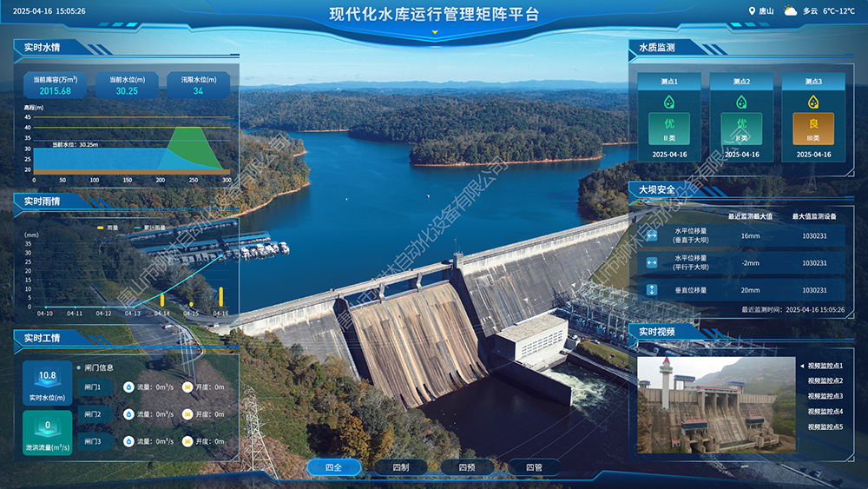Click the yellow gate-opening icon in 闸门2 row
Screen dimensions: 868x489
pos(187,414)
